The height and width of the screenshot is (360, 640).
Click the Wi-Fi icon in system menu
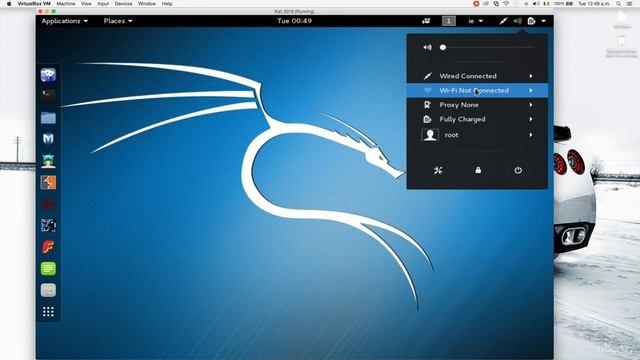point(427,90)
